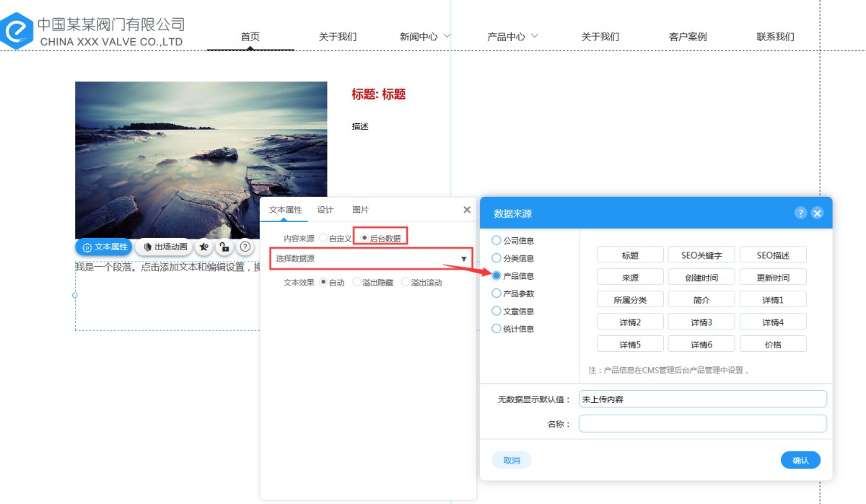866x504 pixels.
Task: Switch to the 图片 tab
Action: [x=360, y=210]
